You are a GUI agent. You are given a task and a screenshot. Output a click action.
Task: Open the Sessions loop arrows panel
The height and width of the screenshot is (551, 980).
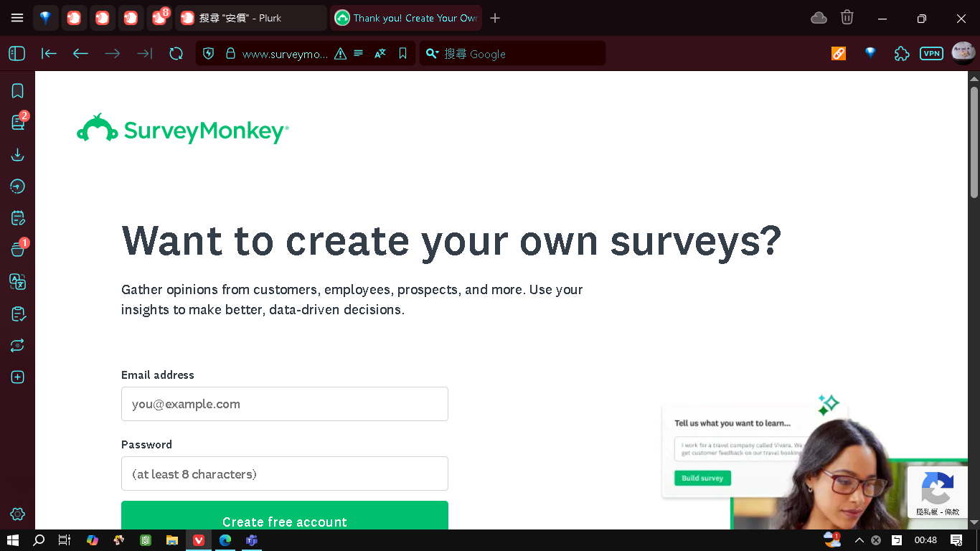[x=18, y=345]
